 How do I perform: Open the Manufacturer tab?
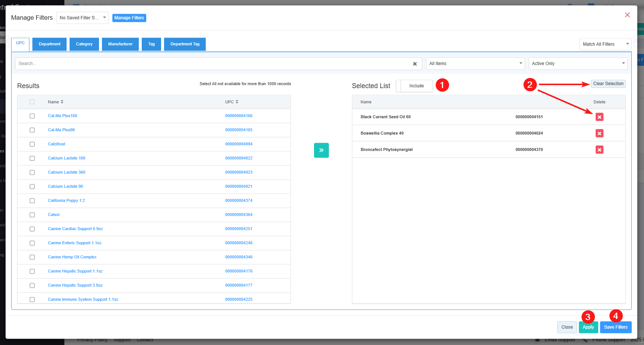120,44
